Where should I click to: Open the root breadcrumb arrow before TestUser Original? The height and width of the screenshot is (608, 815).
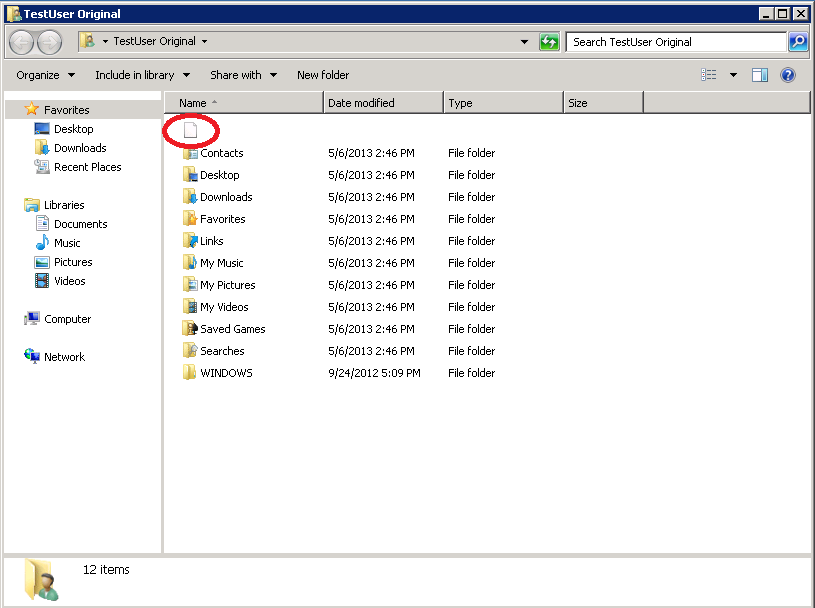105,42
